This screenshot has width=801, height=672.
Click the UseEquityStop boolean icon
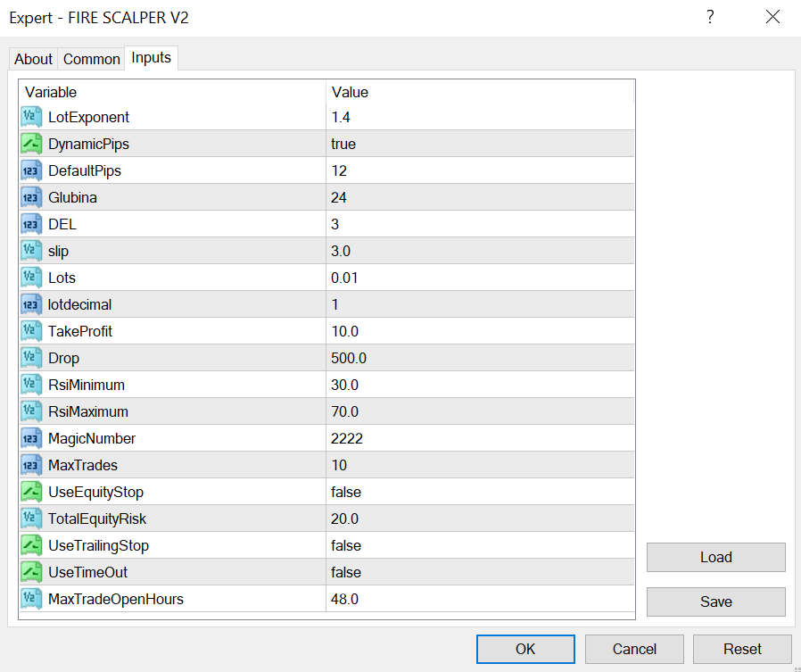click(32, 492)
